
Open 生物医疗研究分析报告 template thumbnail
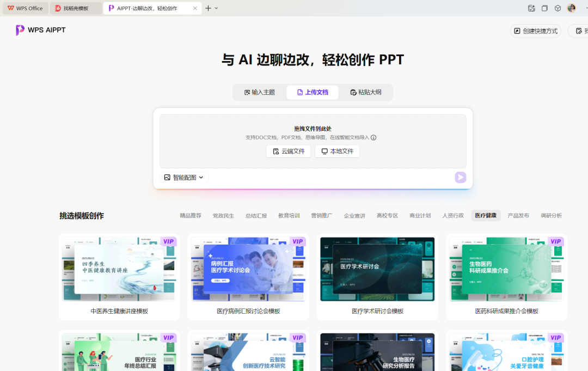[x=377, y=352]
